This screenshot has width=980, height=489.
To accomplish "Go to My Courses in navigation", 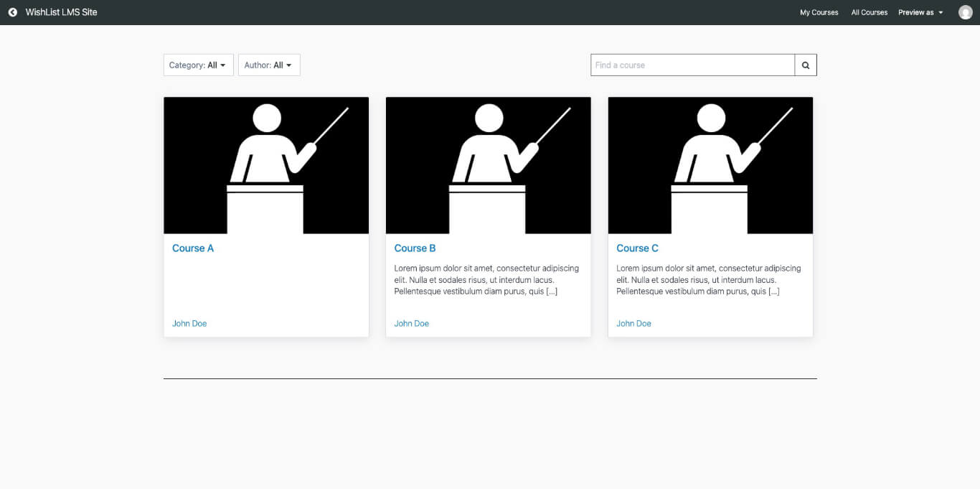I will pos(819,12).
